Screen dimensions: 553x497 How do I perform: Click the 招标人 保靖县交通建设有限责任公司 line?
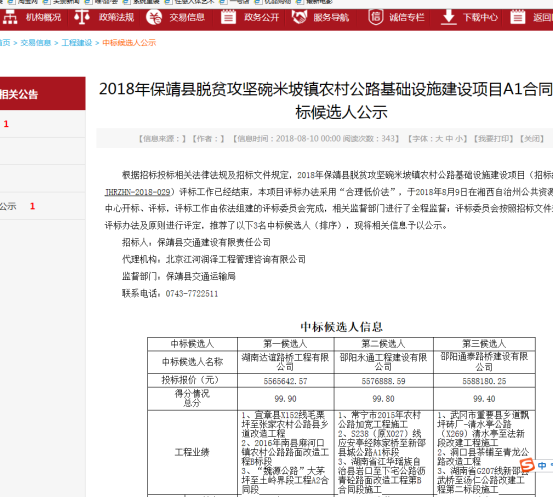196,242
